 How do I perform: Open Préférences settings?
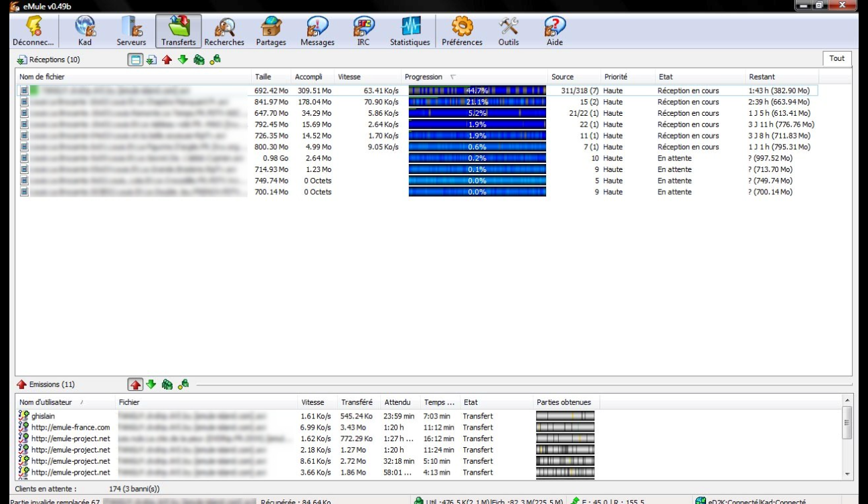click(x=462, y=31)
